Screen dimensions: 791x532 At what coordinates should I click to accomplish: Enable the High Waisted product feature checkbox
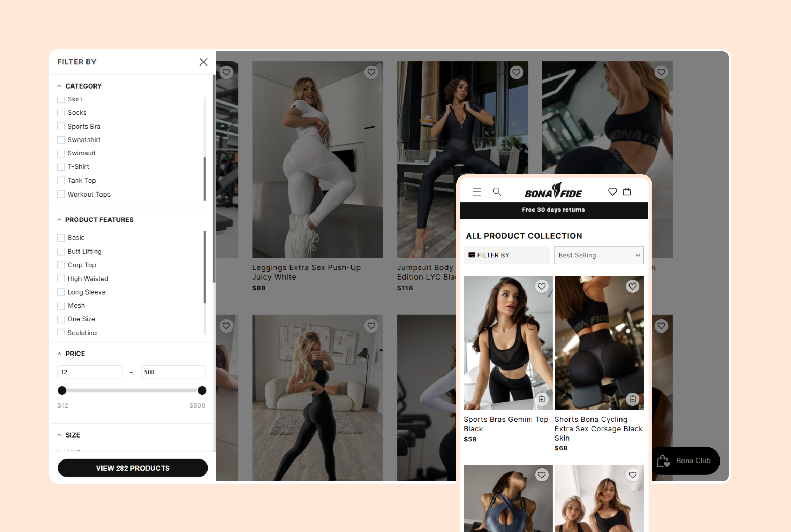point(61,279)
